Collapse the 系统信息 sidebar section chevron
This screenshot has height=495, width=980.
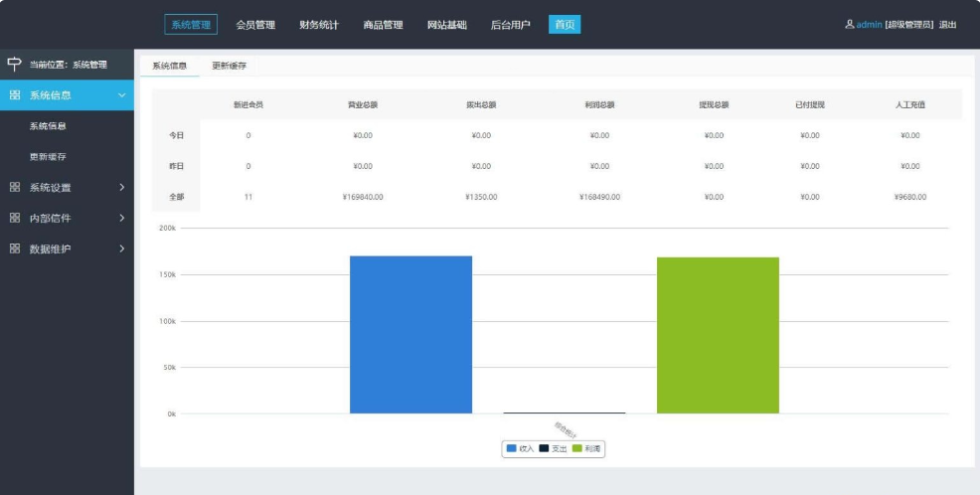click(121, 95)
